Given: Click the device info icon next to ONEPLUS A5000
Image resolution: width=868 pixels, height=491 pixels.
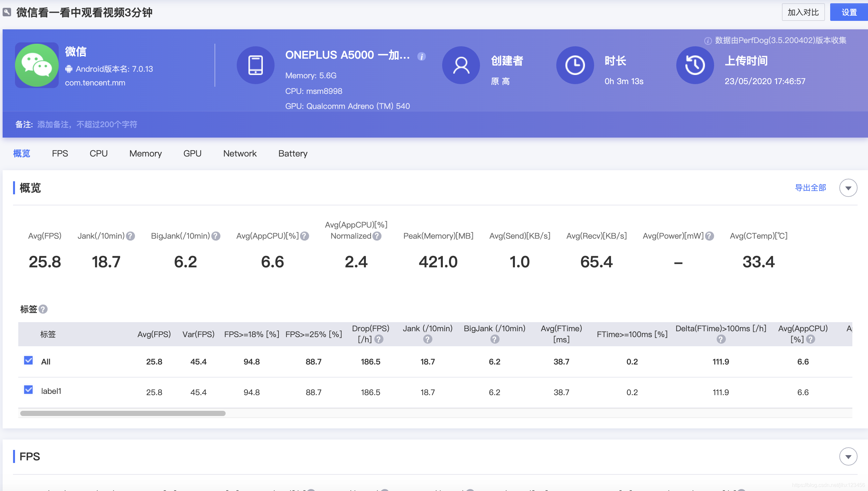Looking at the screenshot, I should [422, 56].
